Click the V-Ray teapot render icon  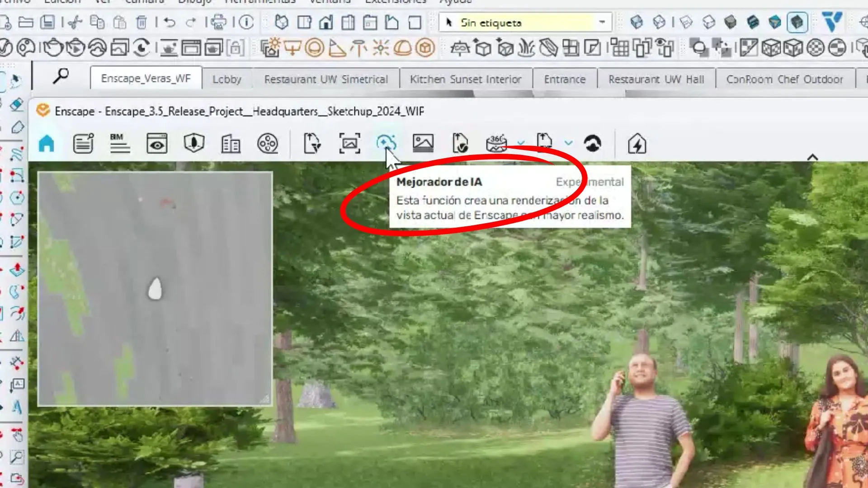53,47
